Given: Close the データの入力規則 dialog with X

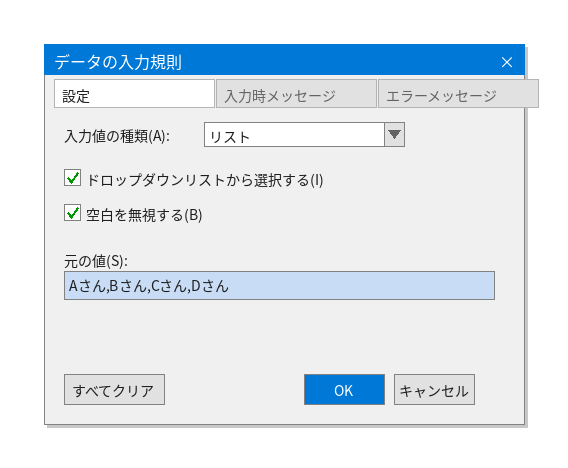Looking at the screenshot, I should (x=506, y=62).
